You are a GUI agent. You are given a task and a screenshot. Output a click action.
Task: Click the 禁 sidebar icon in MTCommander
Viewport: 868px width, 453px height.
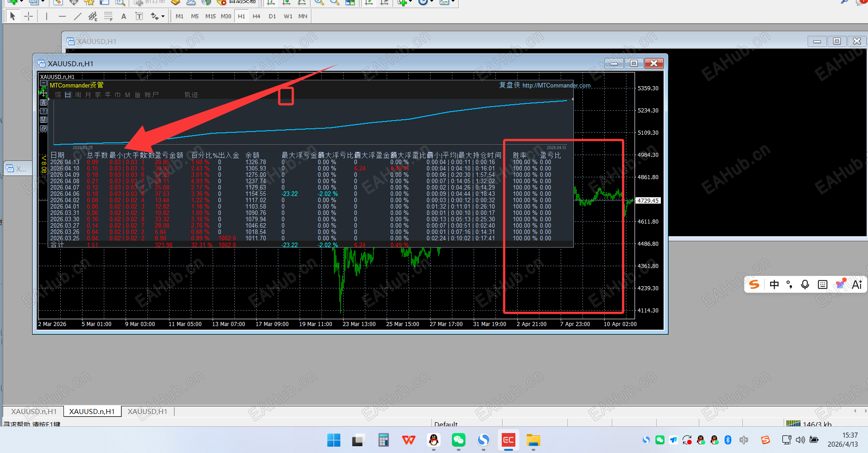pyautogui.click(x=44, y=120)
